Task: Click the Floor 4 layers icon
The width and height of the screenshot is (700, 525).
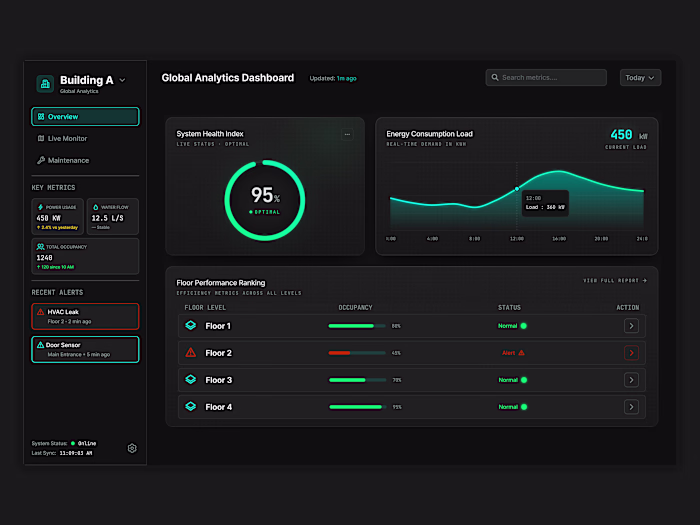Action: pyautogui.click(x=191, y=407)
